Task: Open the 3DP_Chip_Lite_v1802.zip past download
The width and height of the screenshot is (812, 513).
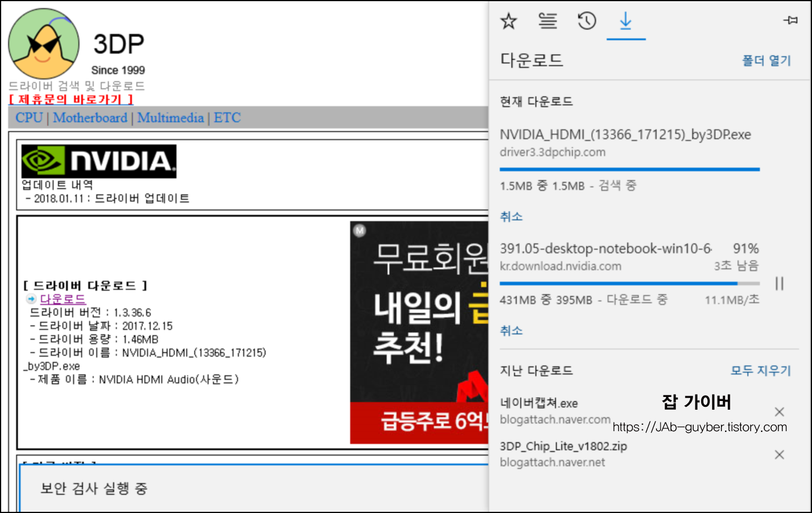Action: tap(563, 446)
